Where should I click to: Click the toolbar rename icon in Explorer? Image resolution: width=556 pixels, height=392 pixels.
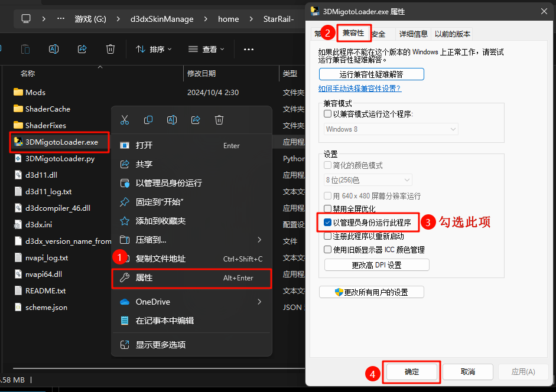tap(54, 49)
